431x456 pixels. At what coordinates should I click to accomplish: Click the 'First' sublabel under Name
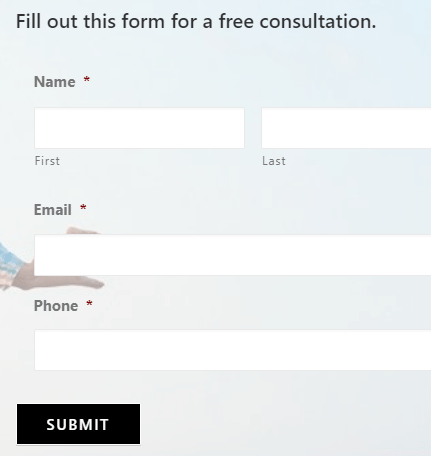(47, 161)
